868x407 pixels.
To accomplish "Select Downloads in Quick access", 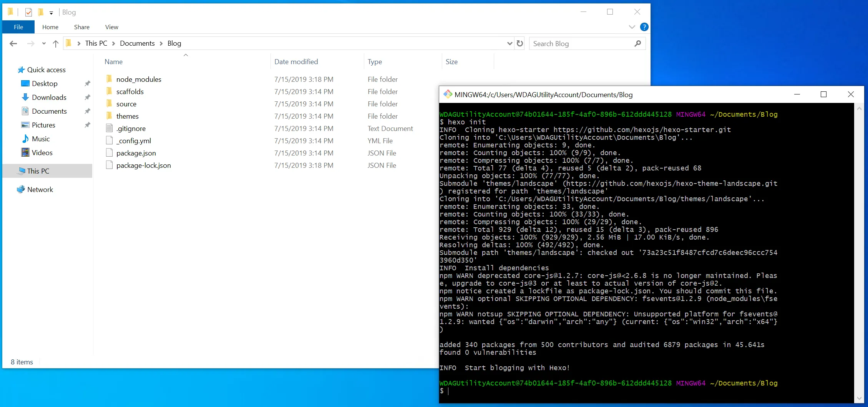I will click(49, 98).
